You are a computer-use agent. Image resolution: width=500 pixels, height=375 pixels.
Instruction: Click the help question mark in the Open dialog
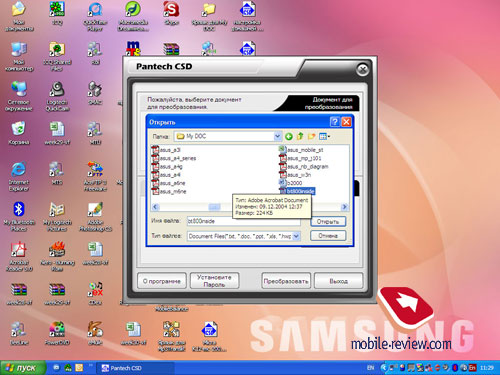pyautogui.click(x=335, y=122)
